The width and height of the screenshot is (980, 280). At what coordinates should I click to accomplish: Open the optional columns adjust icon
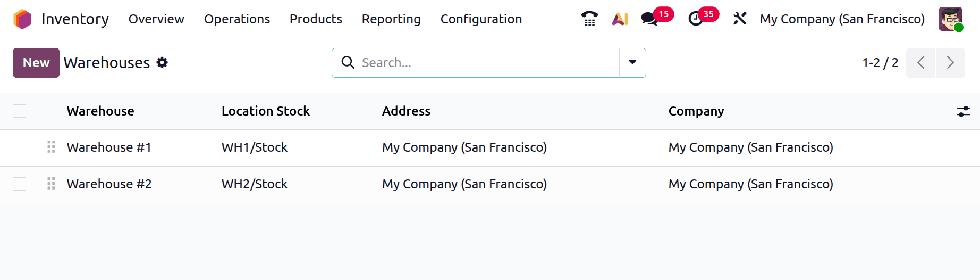(963, 111)
